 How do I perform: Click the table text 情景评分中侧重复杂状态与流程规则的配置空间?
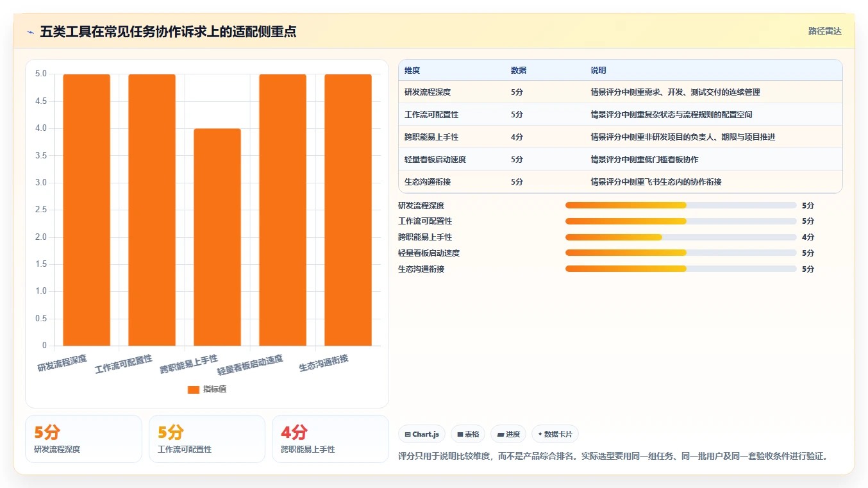[x=671, y=115]
